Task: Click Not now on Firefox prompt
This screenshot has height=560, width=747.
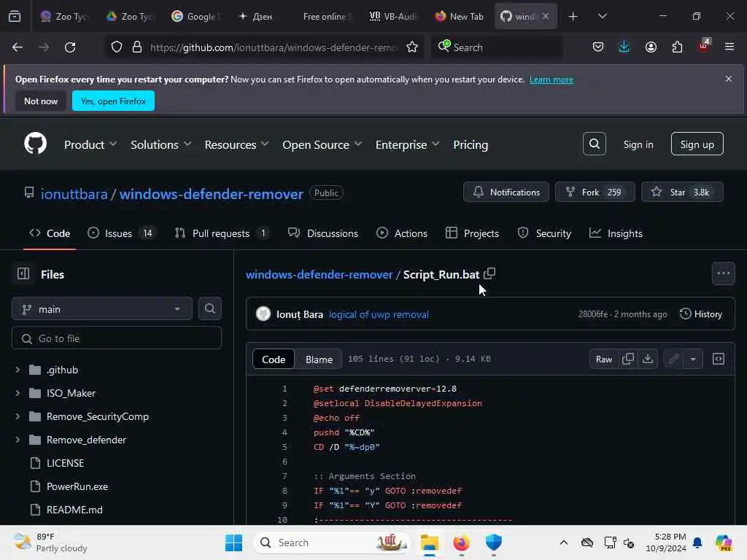Action: click(x=41, y=101)
